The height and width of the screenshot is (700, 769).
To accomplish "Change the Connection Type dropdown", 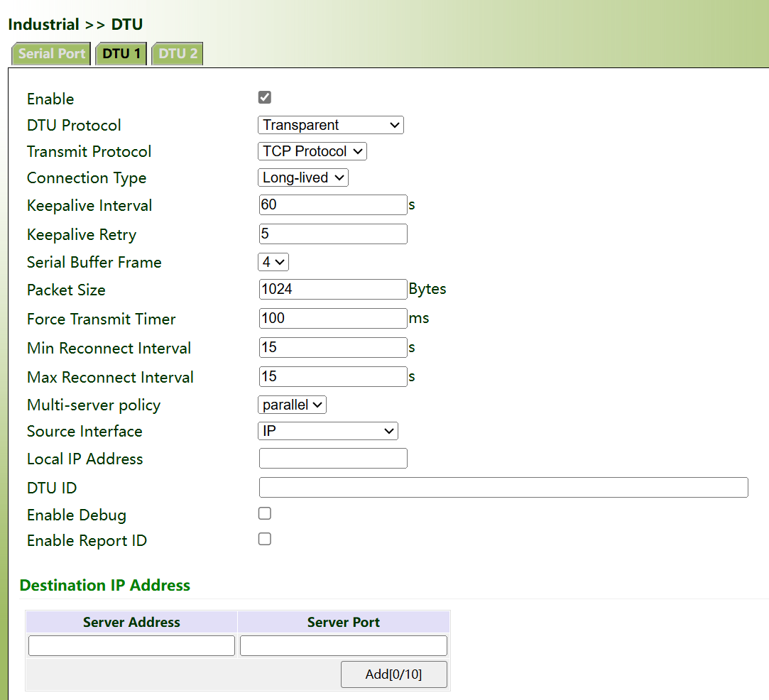I will [302, 177].
